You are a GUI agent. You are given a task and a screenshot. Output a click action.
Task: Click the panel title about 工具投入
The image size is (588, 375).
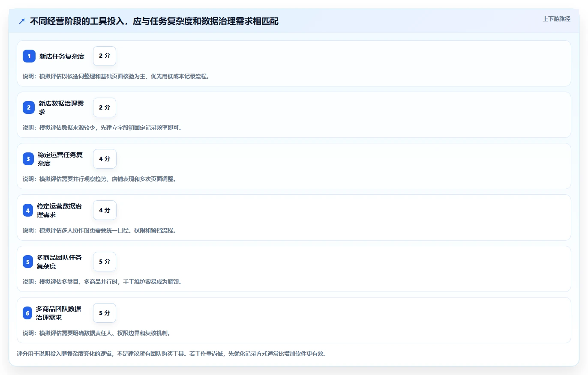[154, 21]
